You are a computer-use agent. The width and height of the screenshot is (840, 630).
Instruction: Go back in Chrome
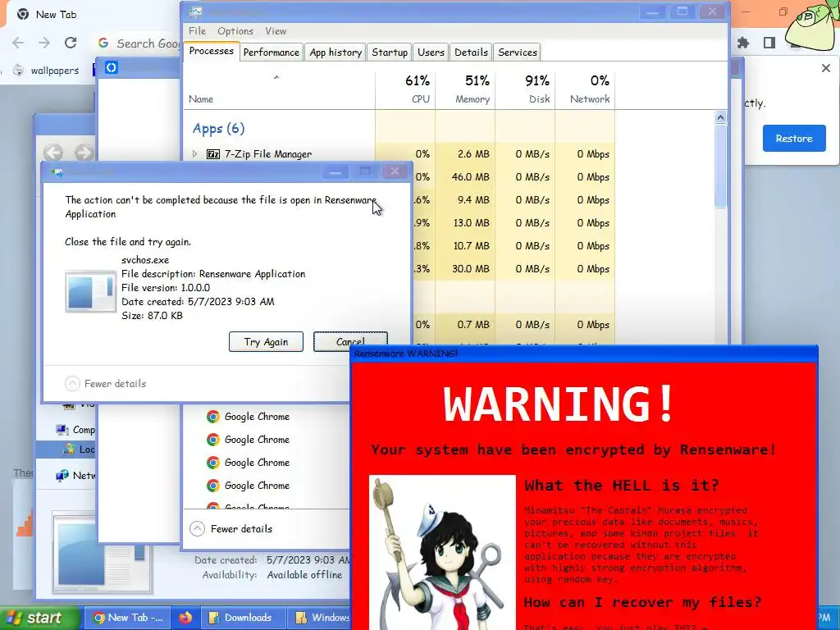18,43
